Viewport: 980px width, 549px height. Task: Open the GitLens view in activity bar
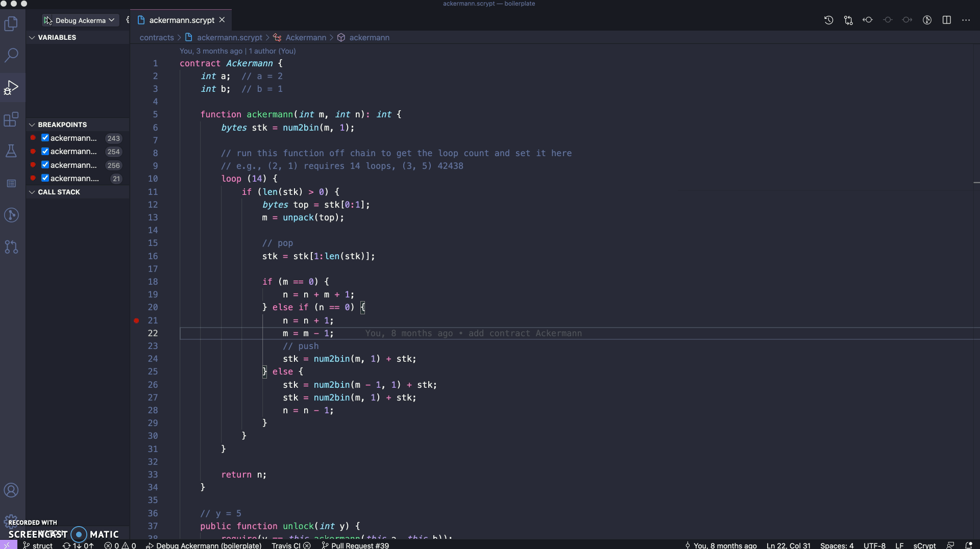click(x=11, y=215)
